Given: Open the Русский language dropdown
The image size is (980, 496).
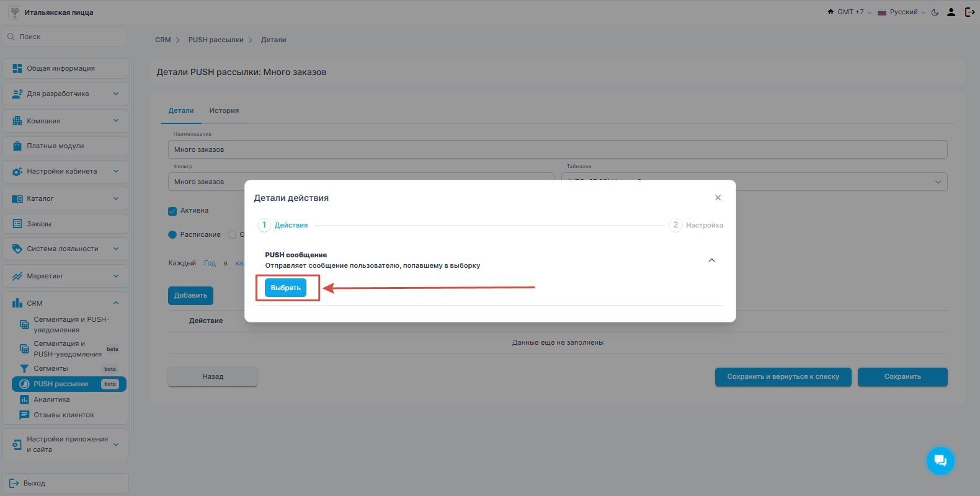Looking at the screenshot, I should 902,12.
